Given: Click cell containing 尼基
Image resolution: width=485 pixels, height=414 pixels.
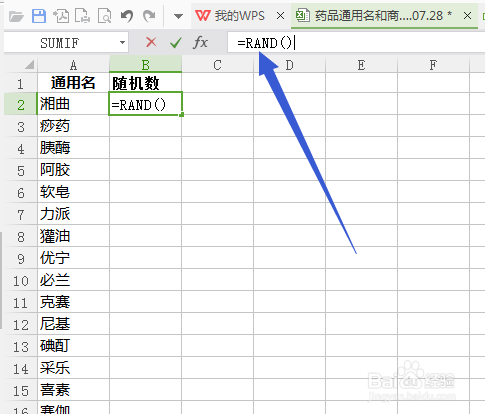Looking at the screenshot, I should 73,324.
